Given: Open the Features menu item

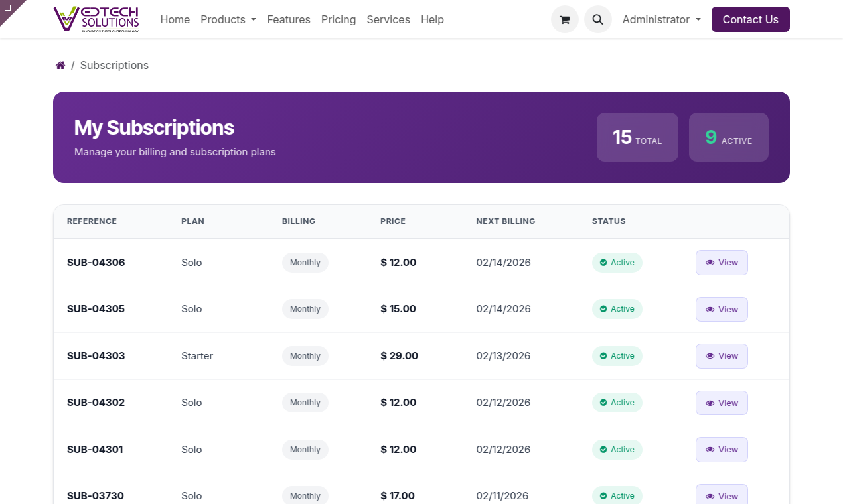Looking at the screenshot, I should (289, 19).
